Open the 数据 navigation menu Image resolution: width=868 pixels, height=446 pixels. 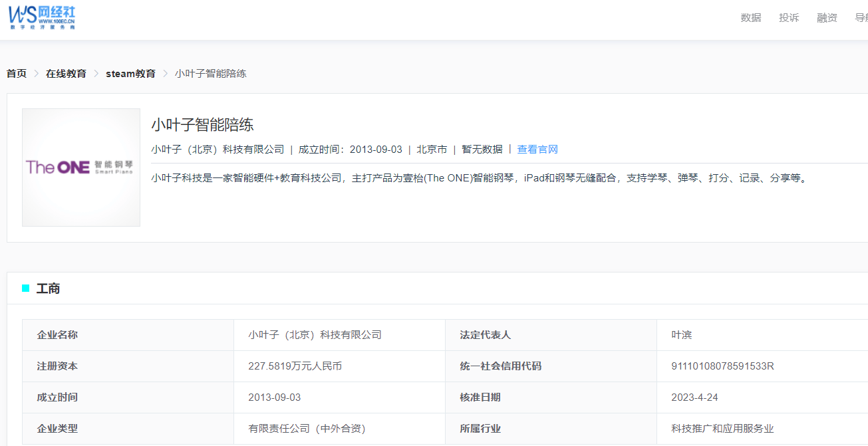coord(750,18)
